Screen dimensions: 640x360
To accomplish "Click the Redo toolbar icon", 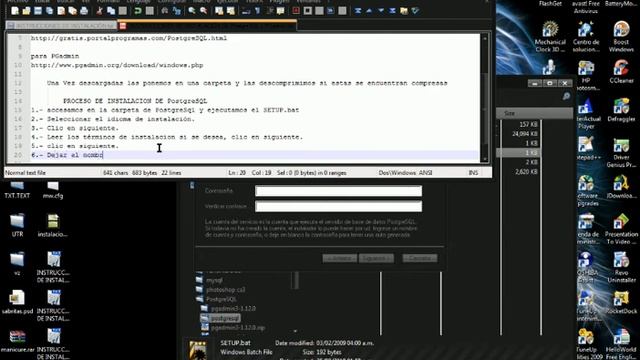I will point(149,11).
